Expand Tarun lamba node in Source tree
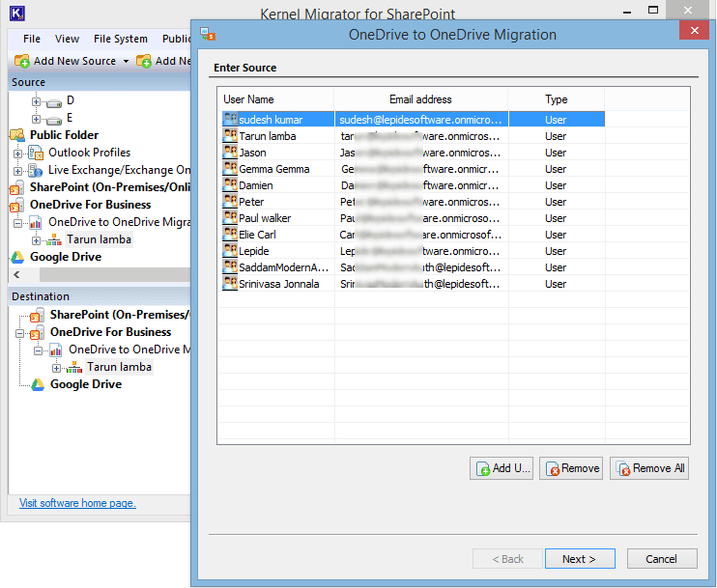Viewport: 717px width, 588px height. 36,240
